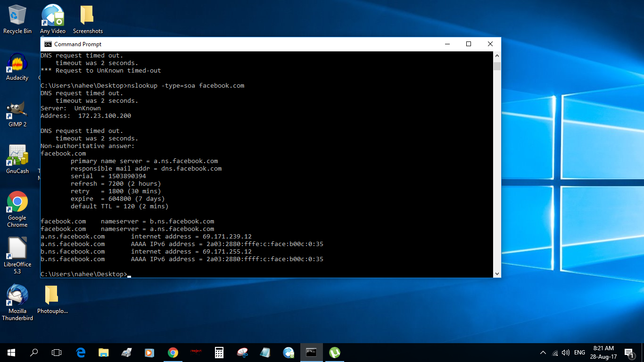Close the Command Prompt window
The image size is (644, 362).
[490, 44]
